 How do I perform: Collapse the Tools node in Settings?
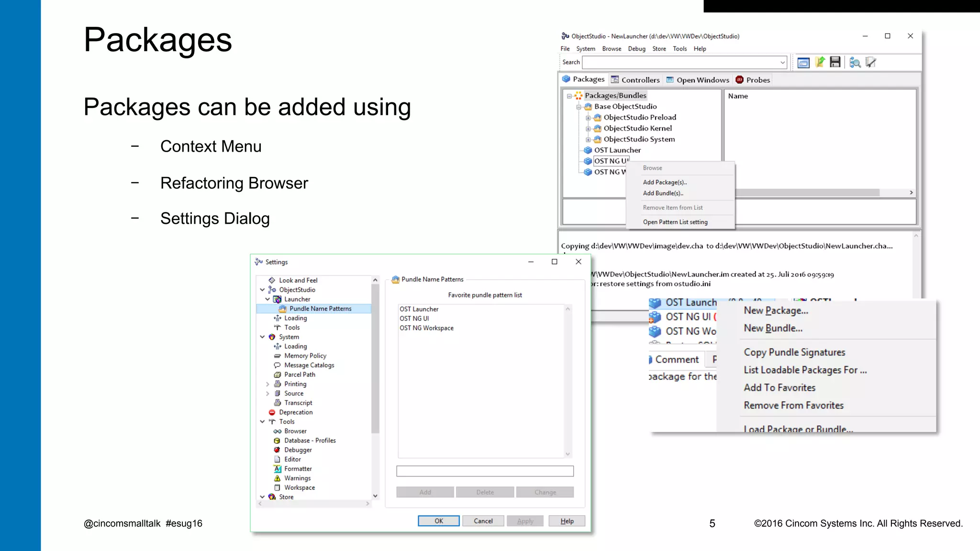click(x=262, y=422)
